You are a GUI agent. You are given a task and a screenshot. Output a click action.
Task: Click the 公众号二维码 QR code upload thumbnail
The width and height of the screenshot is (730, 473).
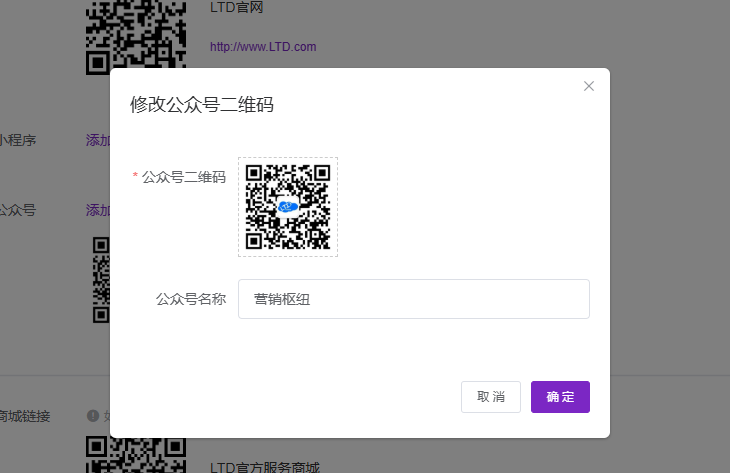click(x=288, y=207)
